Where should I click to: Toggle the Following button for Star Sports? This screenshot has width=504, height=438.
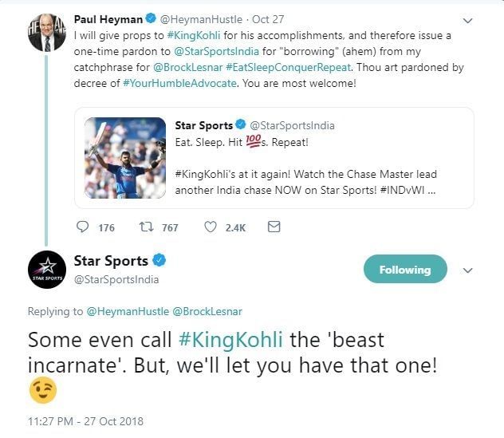click(405, 270)
